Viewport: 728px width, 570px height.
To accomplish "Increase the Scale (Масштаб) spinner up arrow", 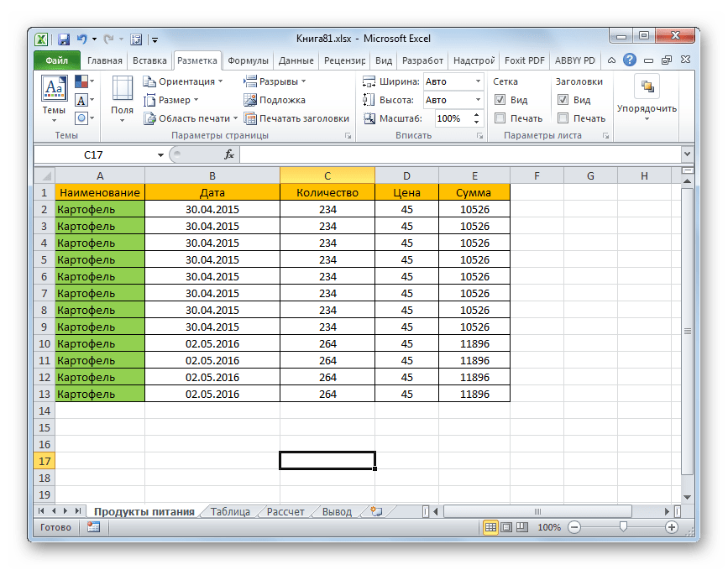I will pos(476,115).
